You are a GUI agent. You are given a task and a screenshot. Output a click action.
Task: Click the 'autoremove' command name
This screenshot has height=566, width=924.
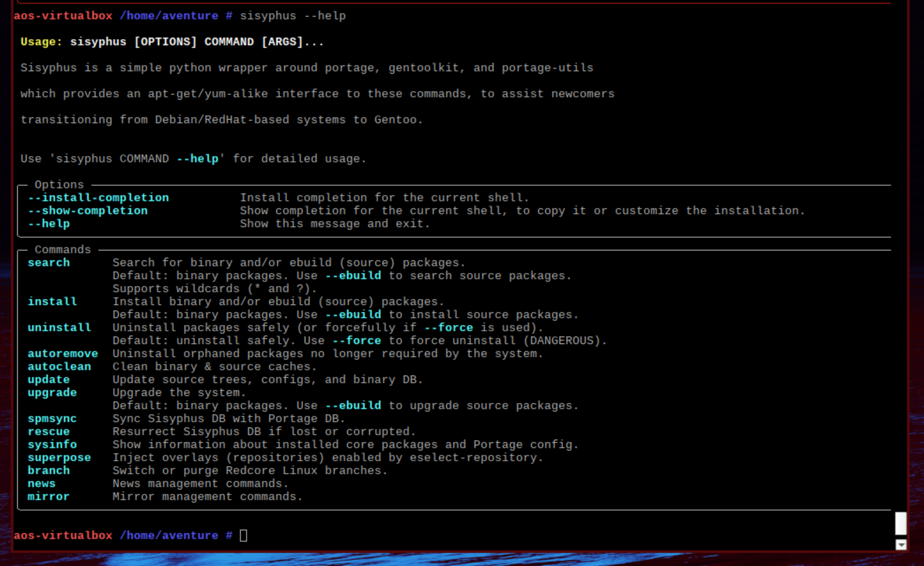(x=63, y=354)
